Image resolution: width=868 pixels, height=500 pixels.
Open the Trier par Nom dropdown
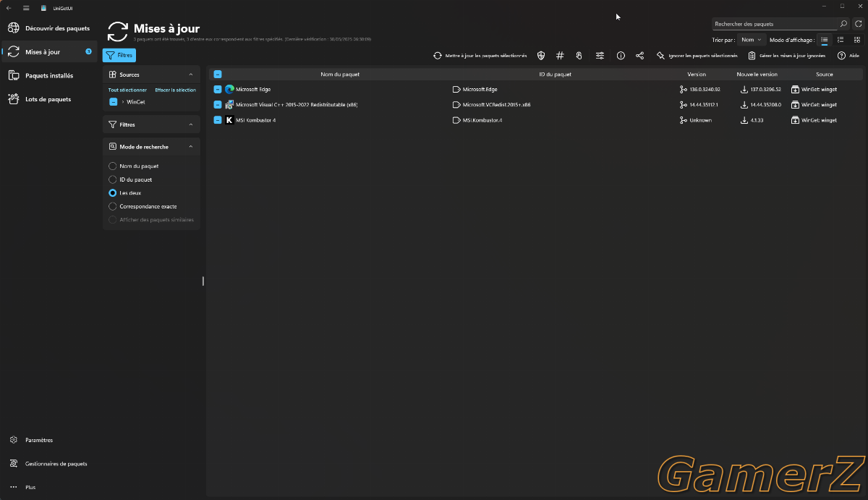point(752,40)
